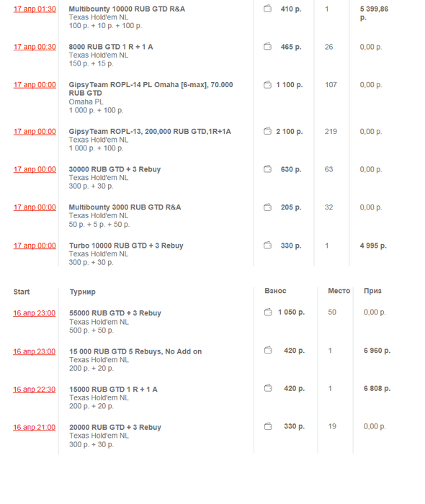Screen dimensions: 425x504
Task: Click the Взнос column header
Action: click(x=275, y=291)
